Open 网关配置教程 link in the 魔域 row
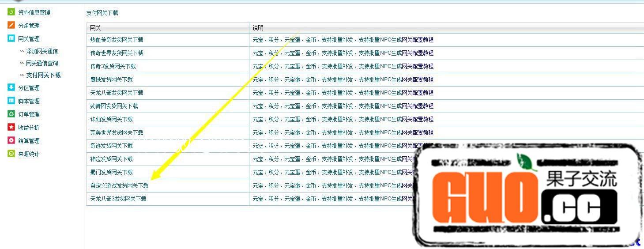 418,79
